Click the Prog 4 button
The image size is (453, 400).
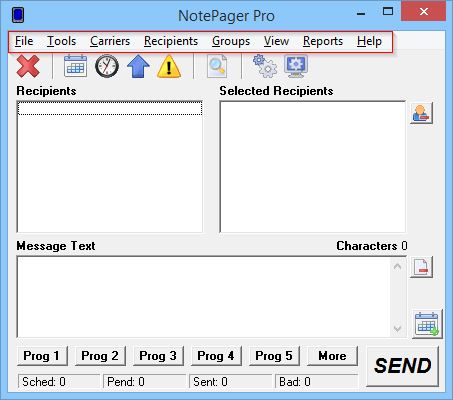tap(216, 356)
